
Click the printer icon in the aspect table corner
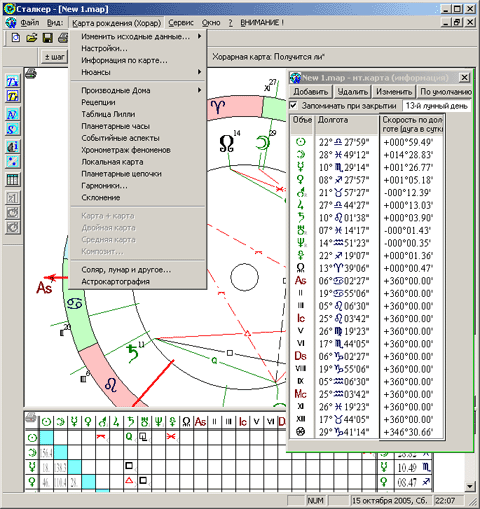click(31, 418)
